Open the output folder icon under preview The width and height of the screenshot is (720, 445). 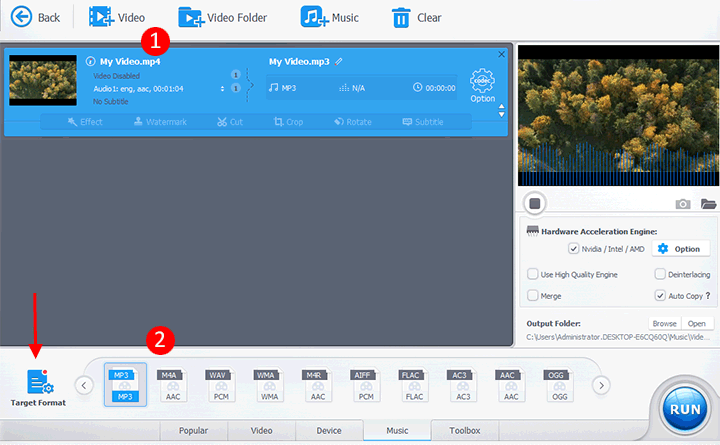tap(708, 203)
